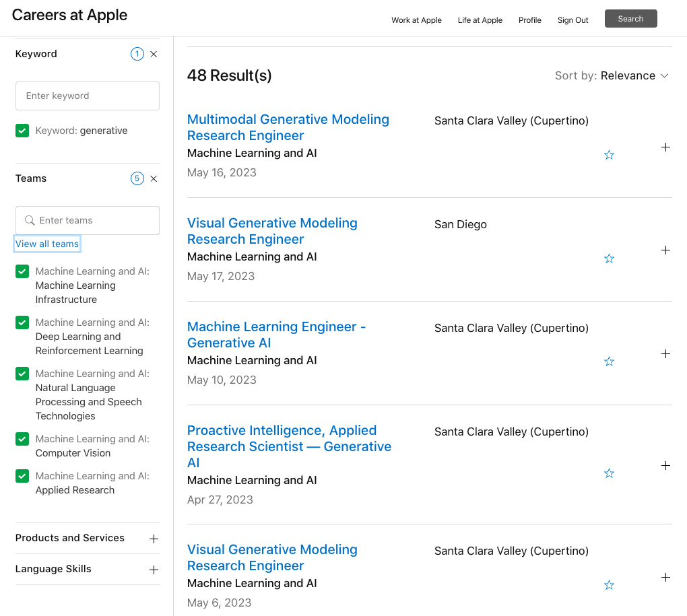This screenshot has width=687, height=616.
Task: Click the magnifier icon in teams search
Action: (x=30, y=220)
